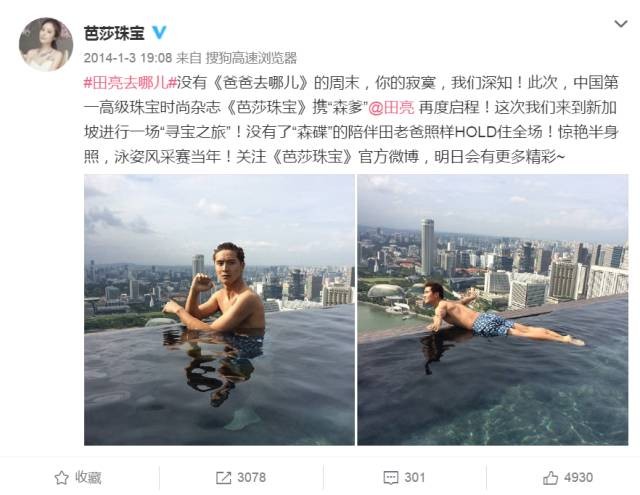
Task: Open the 搜狗高速浏览器 source link
Action: [251, 58]
